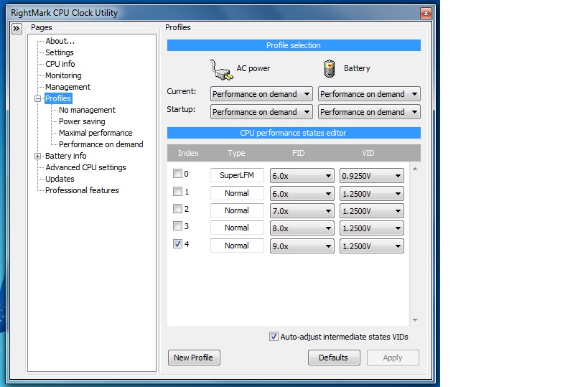The image size is (588, 387).
Task: Open VID dropdown showing 0.9250V
Action: [372, 175]
